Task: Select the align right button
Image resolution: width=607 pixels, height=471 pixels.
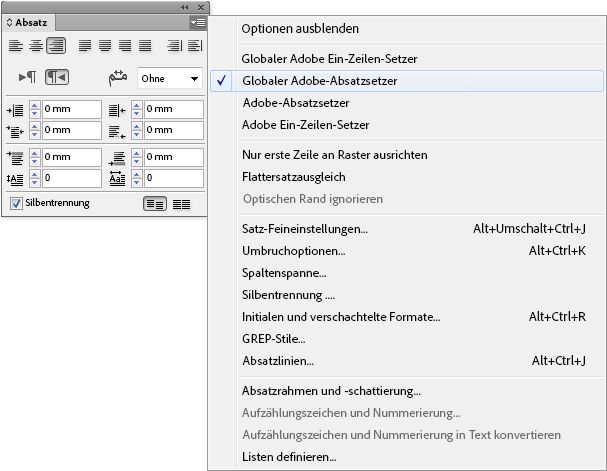Action: (x=56, y=46)
